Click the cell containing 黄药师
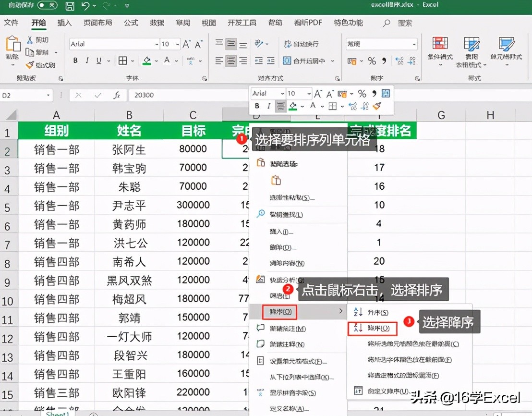Viewport: 532px width, 416px height. click(x=129, y=224)
